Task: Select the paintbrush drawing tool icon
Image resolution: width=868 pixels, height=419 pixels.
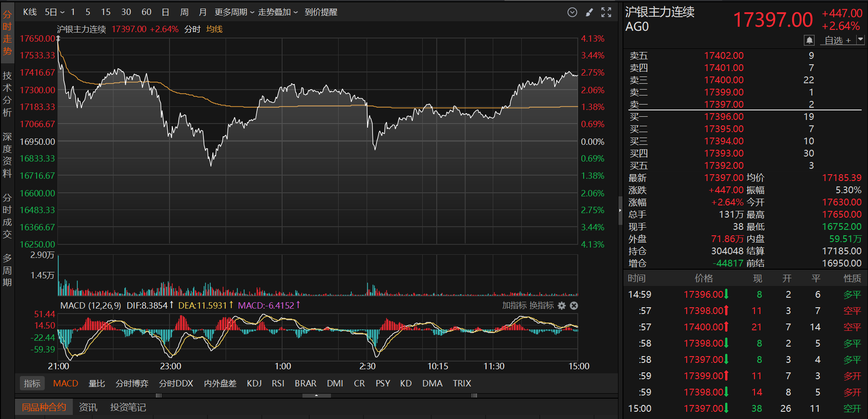Action: click(589, 12)
